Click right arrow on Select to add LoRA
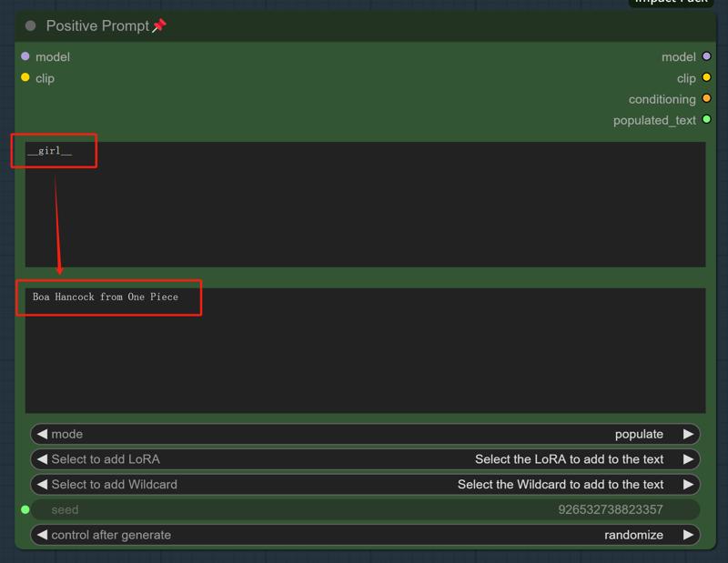The image size is (728, 563). (x=688, y=459)
